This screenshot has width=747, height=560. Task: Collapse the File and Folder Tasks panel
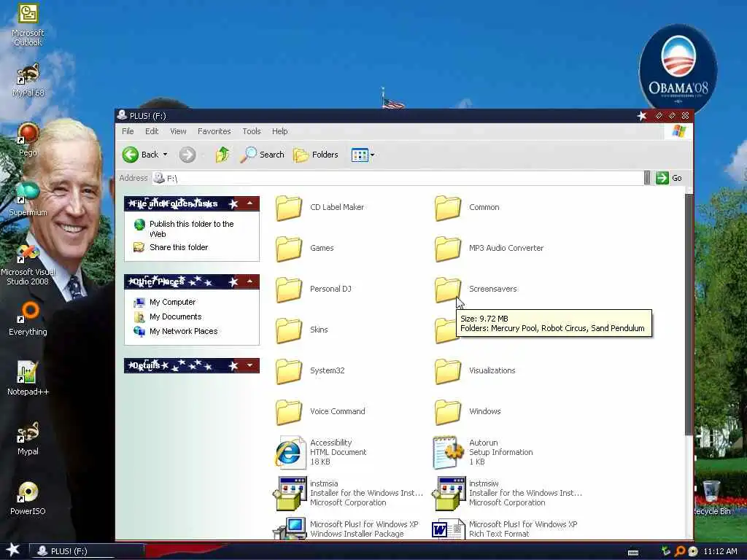click(x=249, y=204)
